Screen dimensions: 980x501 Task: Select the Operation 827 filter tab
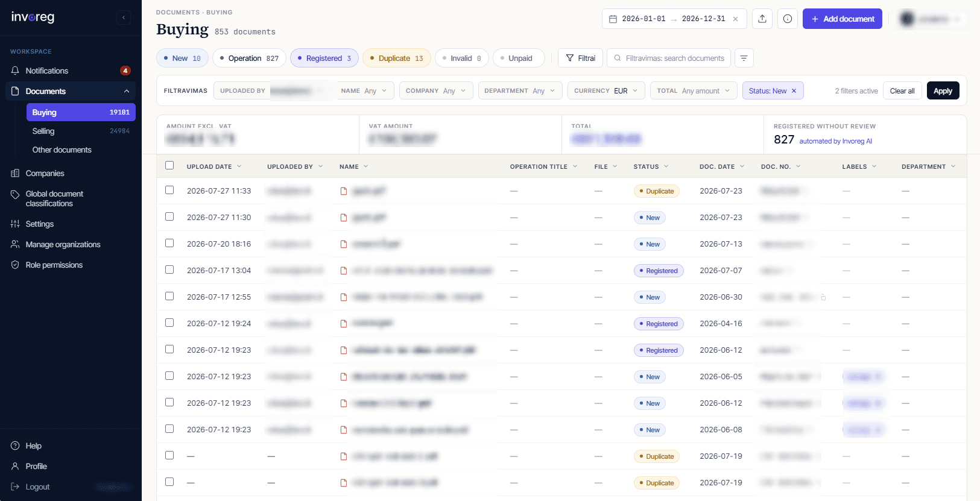(249, 58)
